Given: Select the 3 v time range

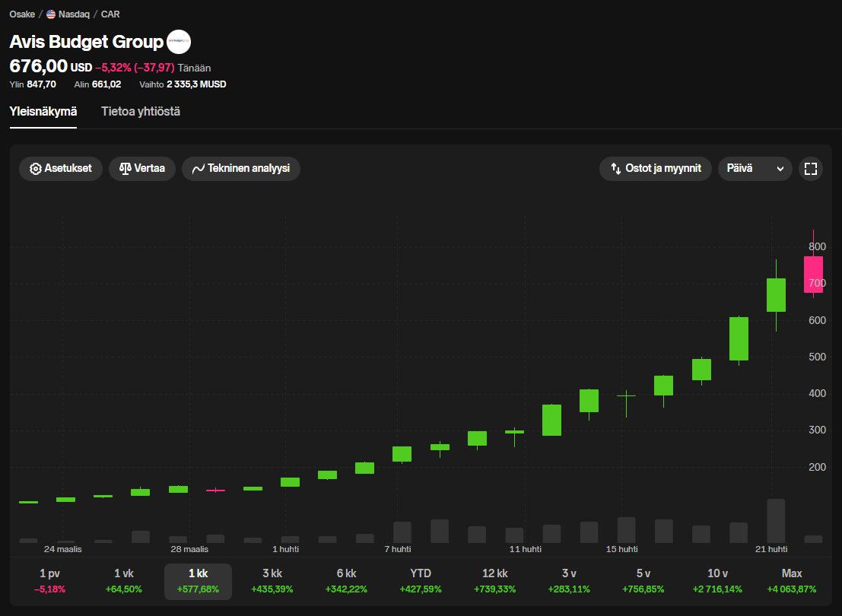Looking at the screenshot, I should point(569,581).
